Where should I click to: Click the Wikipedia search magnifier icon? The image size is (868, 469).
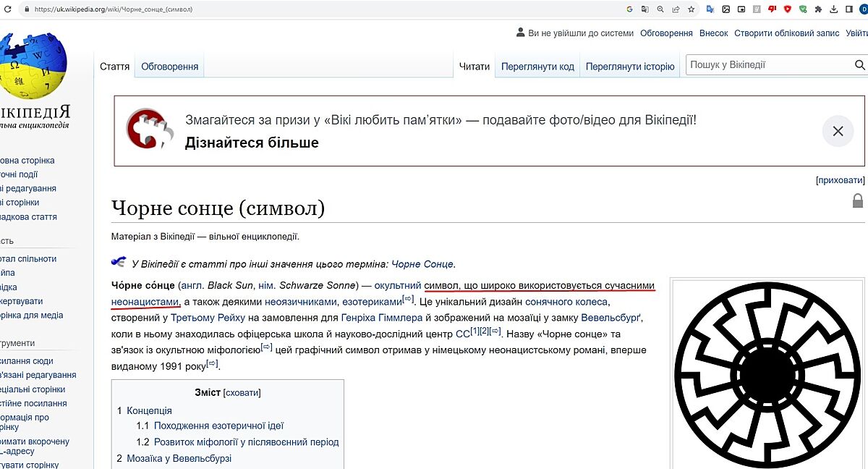click(x=860, y=65)
